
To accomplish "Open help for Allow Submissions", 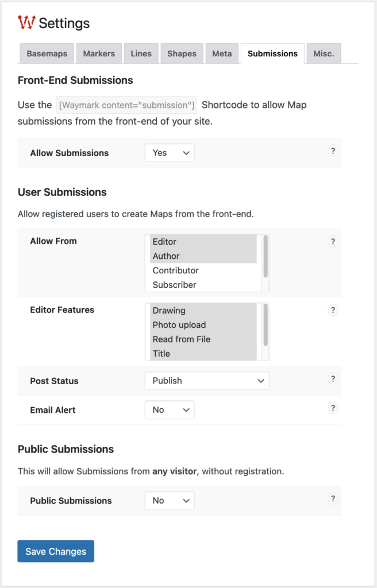I will 333,151.
